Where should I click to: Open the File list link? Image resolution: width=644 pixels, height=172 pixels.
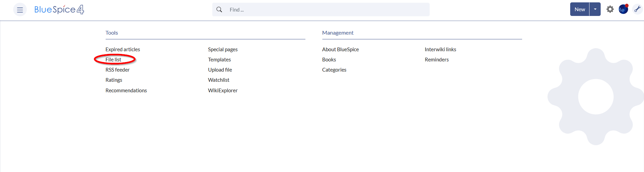tap(113, 60)
